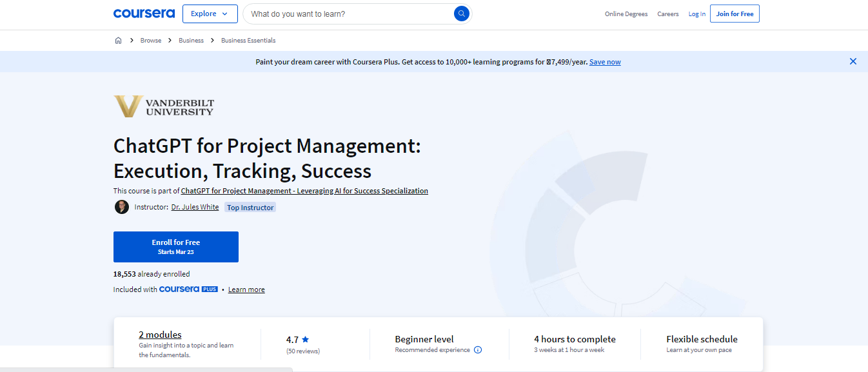Image resolution: width=868 pixels, height=372 pixels.
Task: Navigate to Business Essentials breadcrumb
Action: pos(248,41)
